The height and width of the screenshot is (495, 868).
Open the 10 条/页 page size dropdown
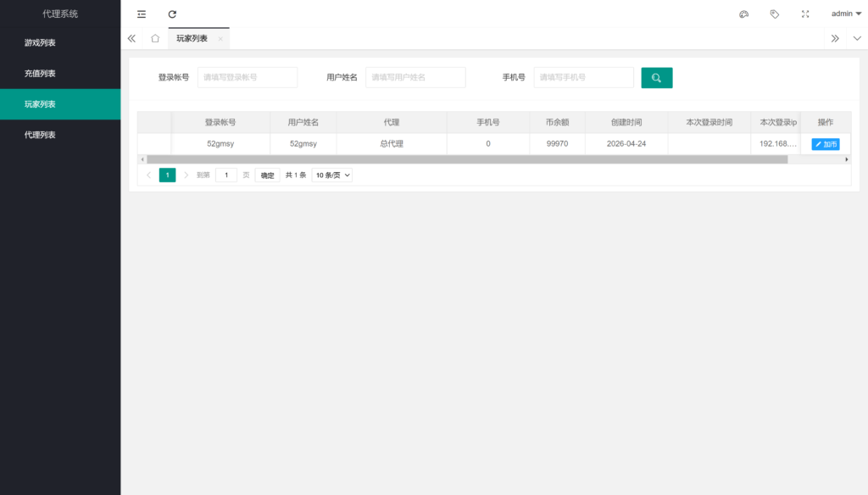click(331, 175)
